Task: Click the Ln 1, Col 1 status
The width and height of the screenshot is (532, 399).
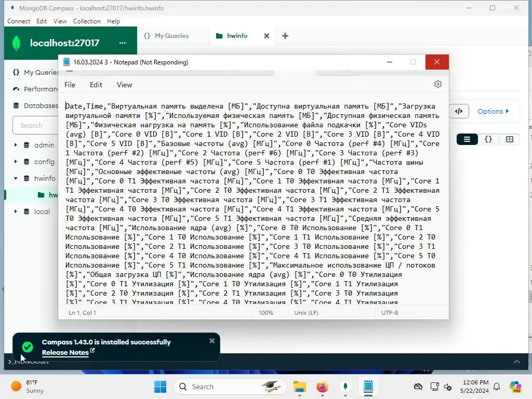Action: 83,312
